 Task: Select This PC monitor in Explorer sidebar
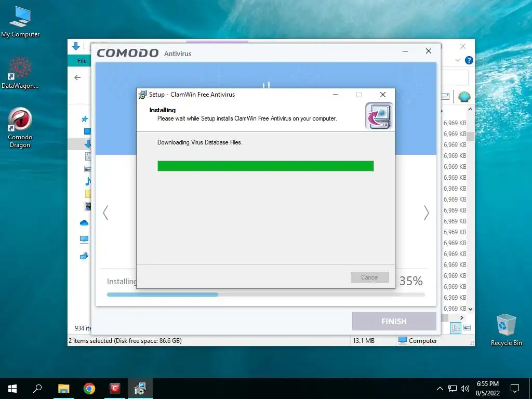[x=84, y=240]
